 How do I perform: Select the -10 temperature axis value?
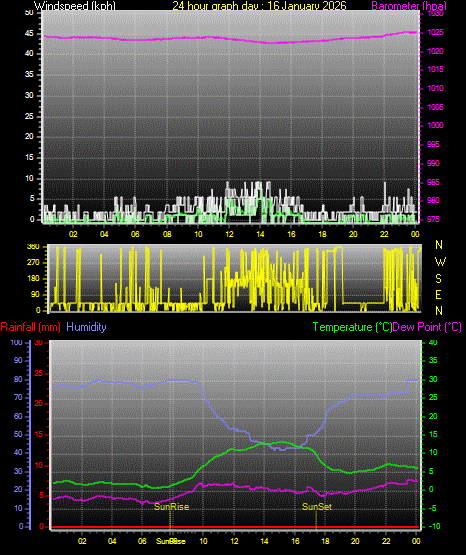pos(434,526)
